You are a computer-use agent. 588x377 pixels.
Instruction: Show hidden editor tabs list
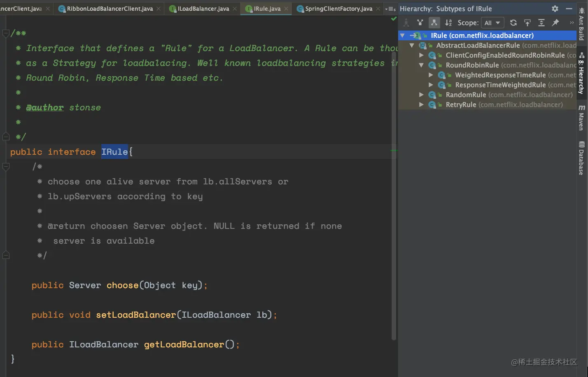(390, 9)
